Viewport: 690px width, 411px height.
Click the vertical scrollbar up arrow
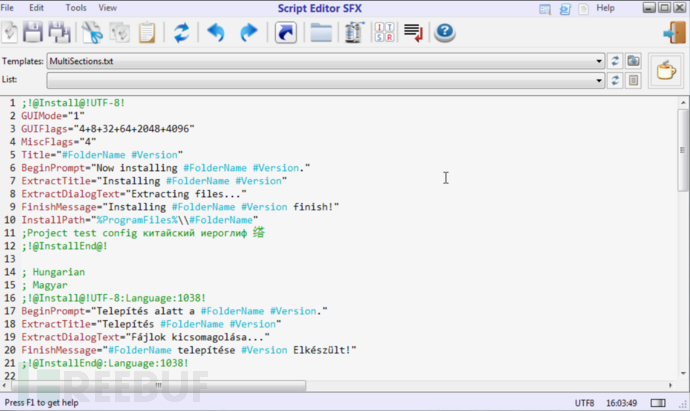coord(683,103)
